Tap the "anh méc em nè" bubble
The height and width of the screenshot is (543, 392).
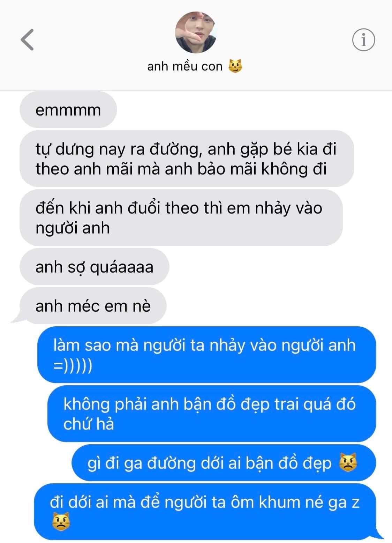click(93, 306)
